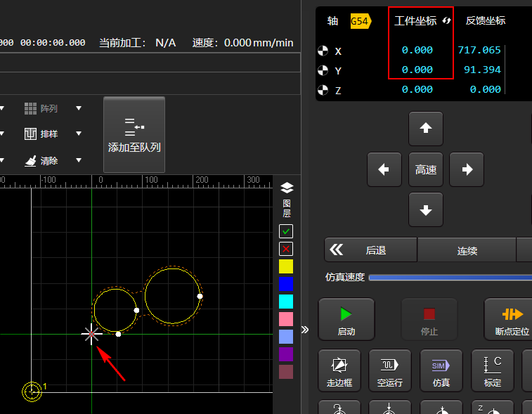Select the maroon layer swatch
This screenshot has width=532, height=414.
point(286,372)
